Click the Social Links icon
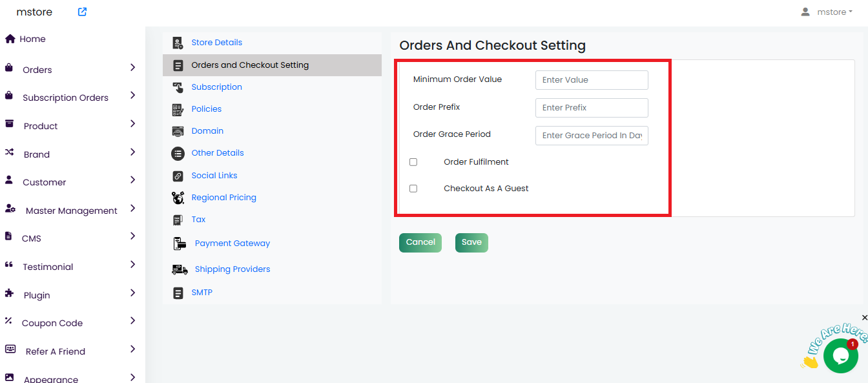The width and height of the screenshot is (868, 383). click(x=178, y=176)
